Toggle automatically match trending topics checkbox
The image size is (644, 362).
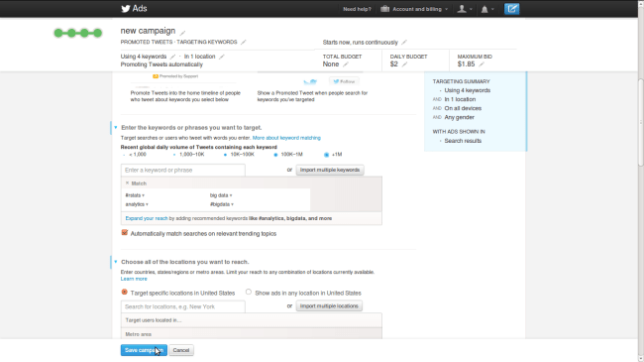125,233
